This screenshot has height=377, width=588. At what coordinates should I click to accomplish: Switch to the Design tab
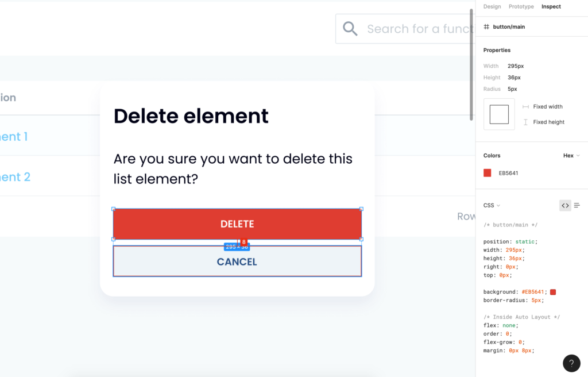click(x=492, y=7)
